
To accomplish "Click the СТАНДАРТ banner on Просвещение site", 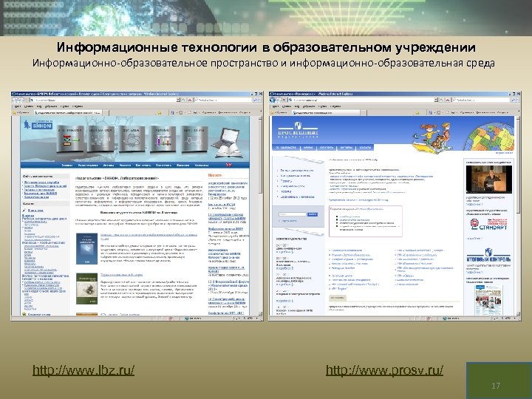I will (488, 224).
